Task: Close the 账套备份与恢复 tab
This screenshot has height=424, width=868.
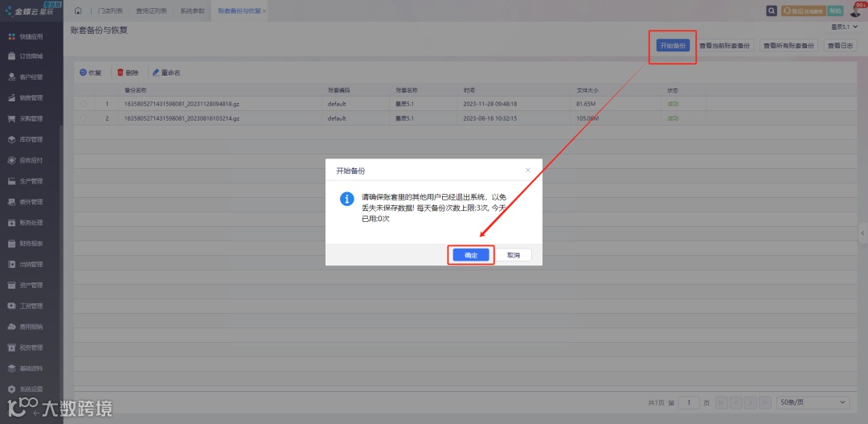Action: [264, 11]
